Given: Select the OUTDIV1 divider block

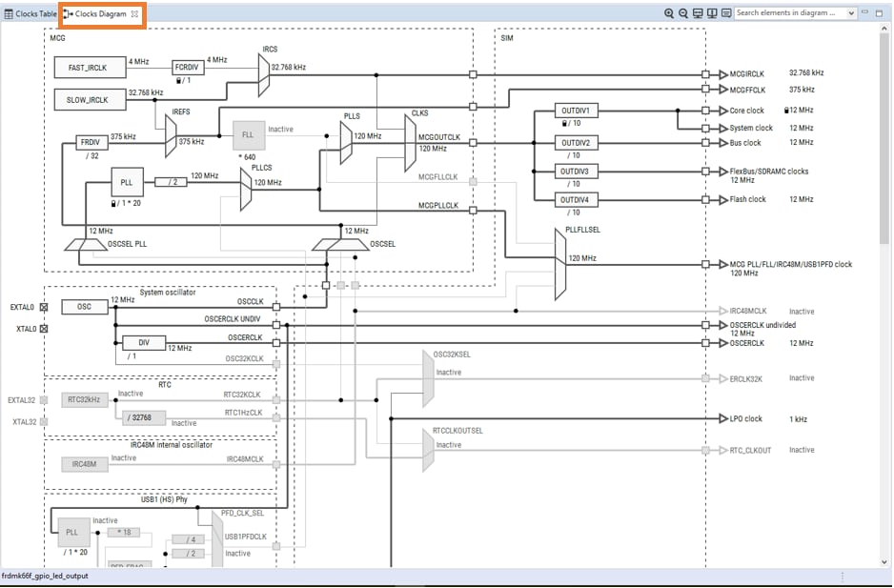Looking at the screenshot, I should pos(575,112).
